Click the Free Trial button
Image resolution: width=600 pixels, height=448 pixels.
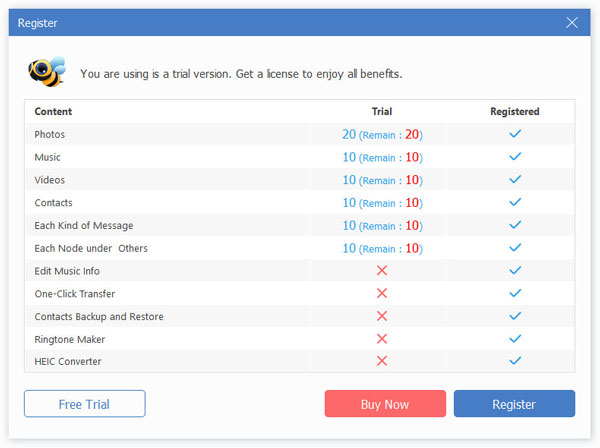tap(85, 404)
